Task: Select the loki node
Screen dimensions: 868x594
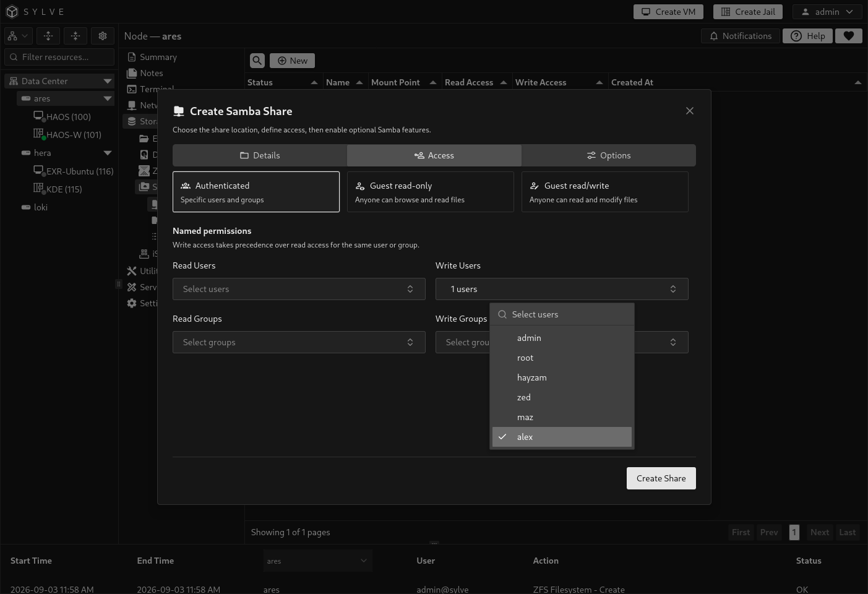Action: click(35, 207)
